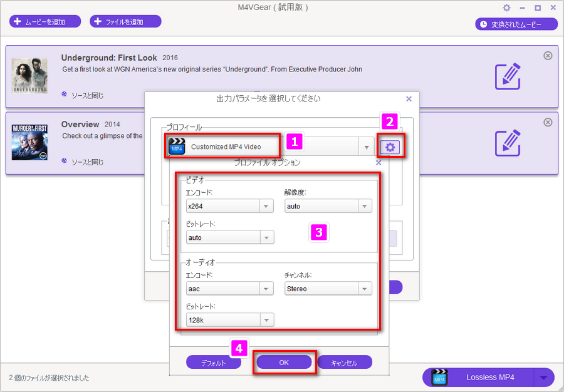Click the add movie button
Image resolution: width=564 pixels, height=392 pixels.
(x=45, y=21)
